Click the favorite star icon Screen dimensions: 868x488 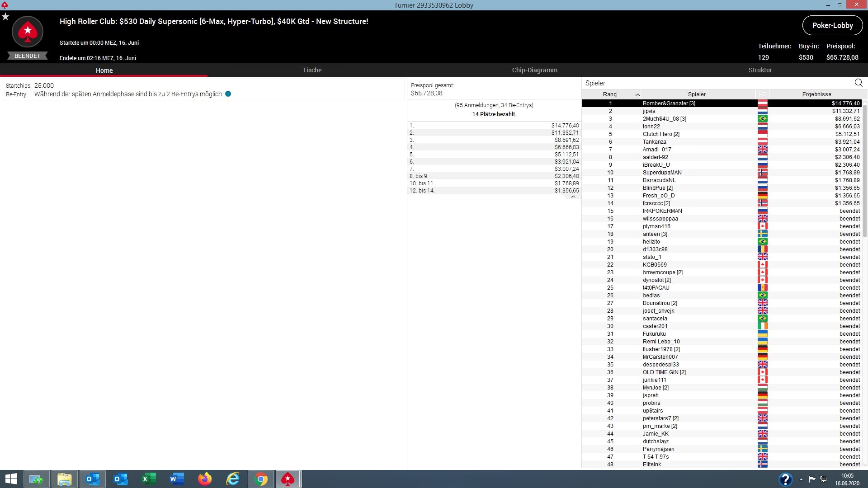pos(5,17)
